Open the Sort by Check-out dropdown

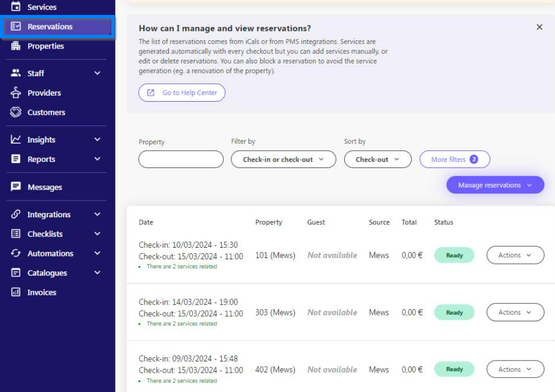(x=377, y=159)
